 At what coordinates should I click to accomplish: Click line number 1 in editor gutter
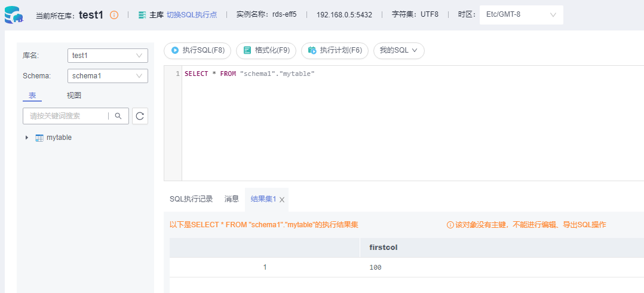(177, 74)
